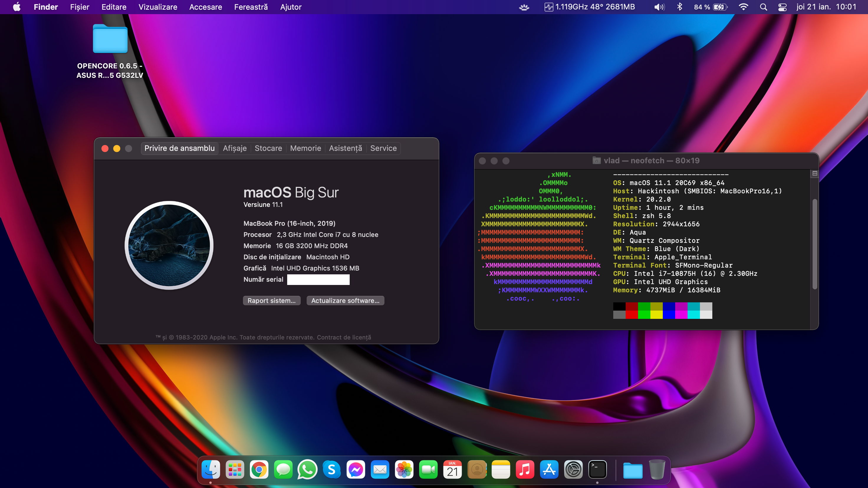
Task: Click the Raport sistem... button
Action: [272, 300]
